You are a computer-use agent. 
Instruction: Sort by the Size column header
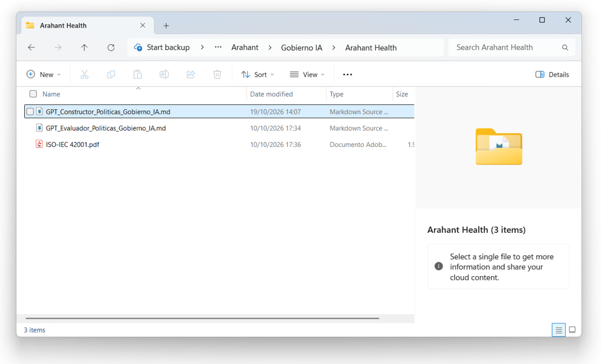pyautogui.click(x=402, y=94)
